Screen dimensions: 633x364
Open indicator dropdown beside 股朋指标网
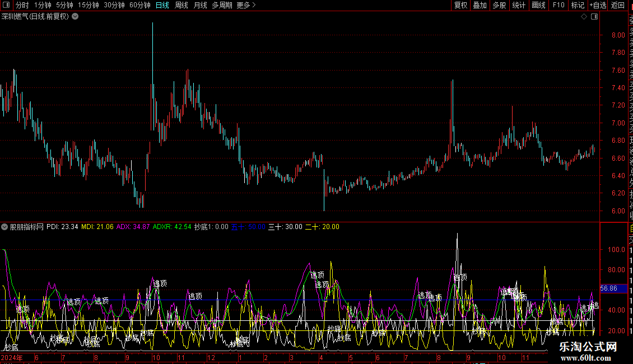(x=4, y=227)
